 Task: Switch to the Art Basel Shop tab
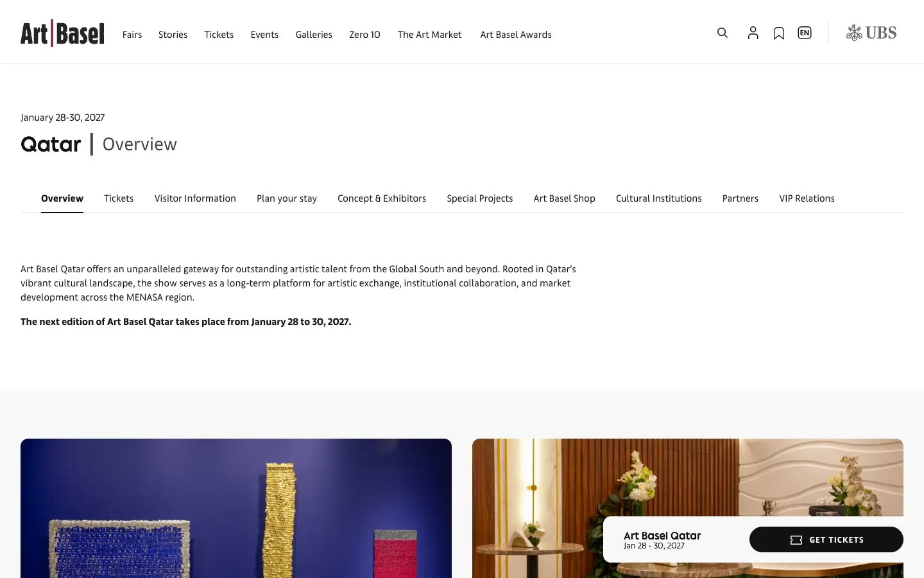(x=565, y=198)
